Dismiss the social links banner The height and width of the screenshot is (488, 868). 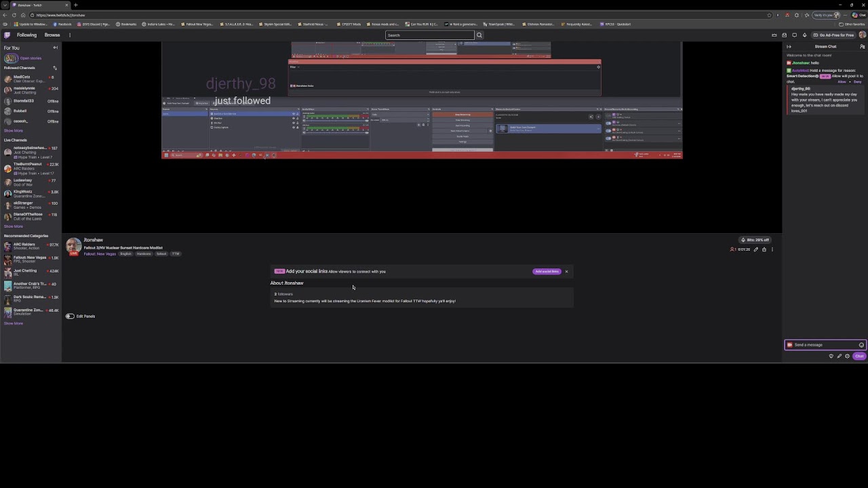tap(566, 272)
